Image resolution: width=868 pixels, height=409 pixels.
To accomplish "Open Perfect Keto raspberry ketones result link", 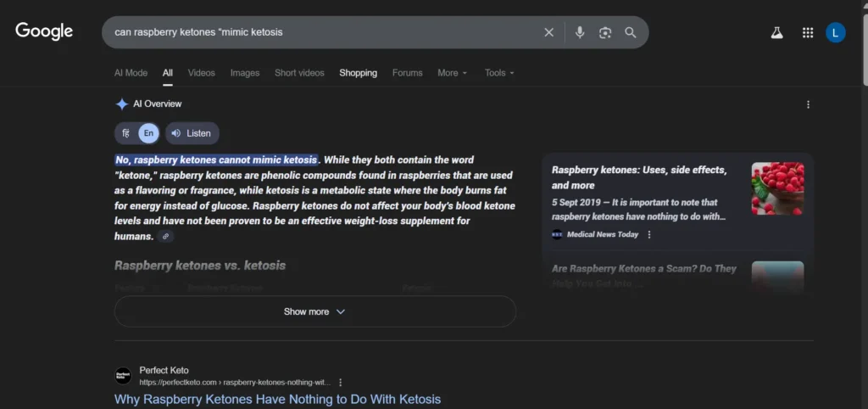I will point(277,399).
